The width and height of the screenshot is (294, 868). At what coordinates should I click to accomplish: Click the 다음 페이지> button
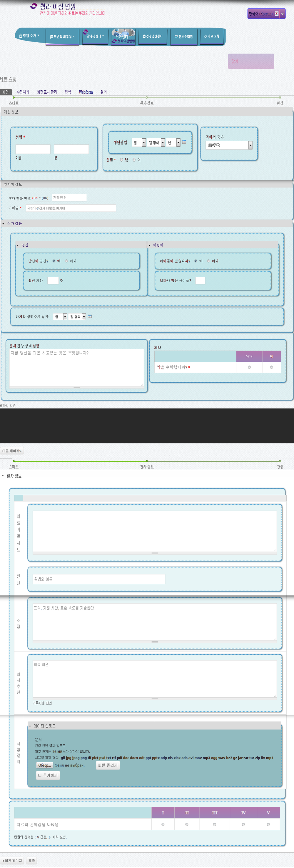click(12, 451)
